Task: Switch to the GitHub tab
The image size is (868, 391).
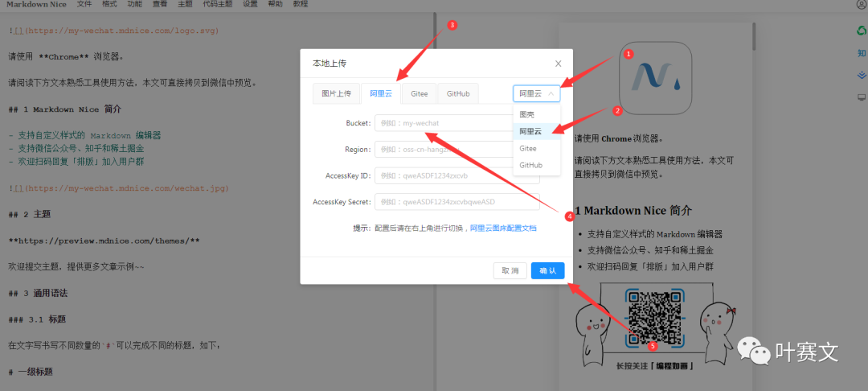Action: [458, 93]
